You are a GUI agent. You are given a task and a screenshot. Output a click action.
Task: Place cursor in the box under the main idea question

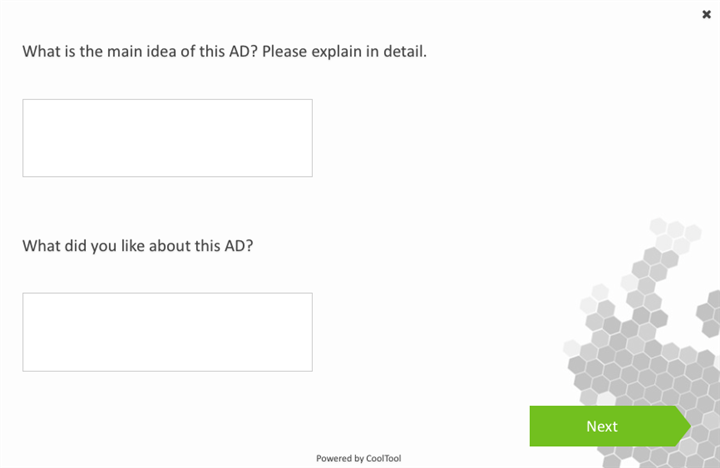click(x=167, y=138)
